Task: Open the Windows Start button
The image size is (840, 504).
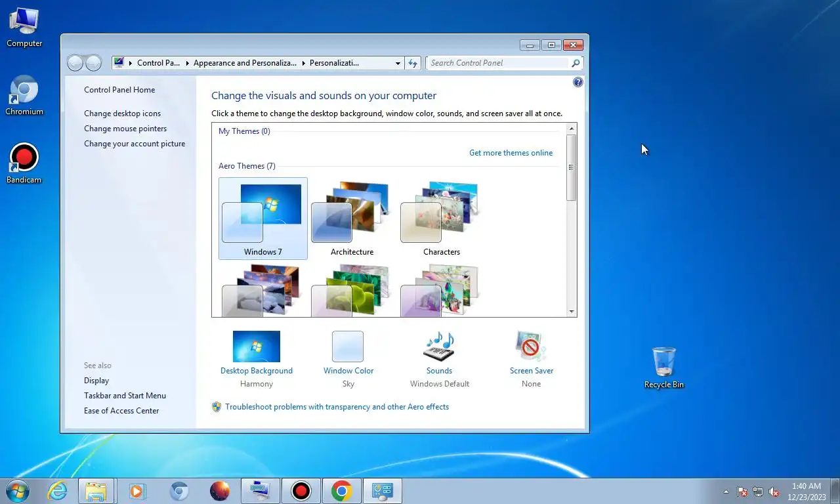Action: (17, 491)
